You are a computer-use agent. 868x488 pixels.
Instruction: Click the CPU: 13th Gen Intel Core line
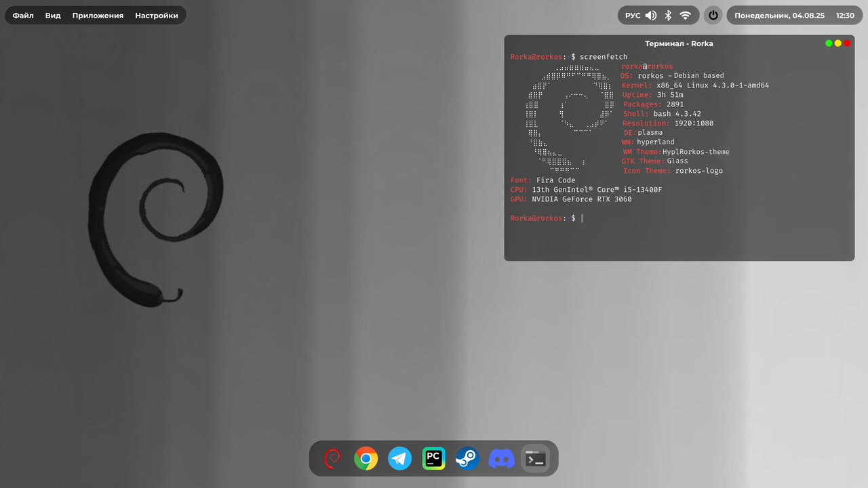[586, 190]
